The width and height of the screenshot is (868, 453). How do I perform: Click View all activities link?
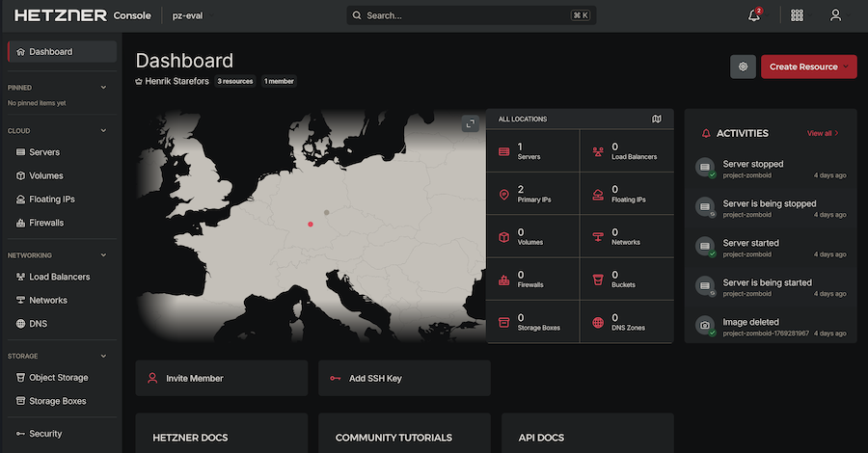823,133
